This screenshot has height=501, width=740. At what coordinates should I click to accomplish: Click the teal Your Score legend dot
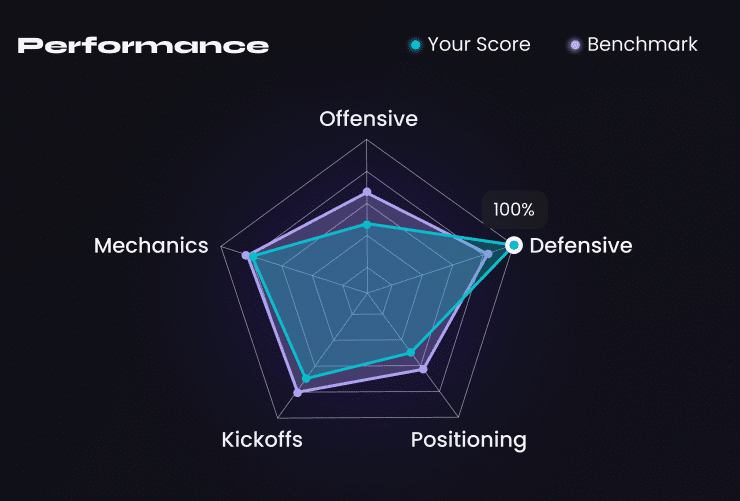point(415,45)
